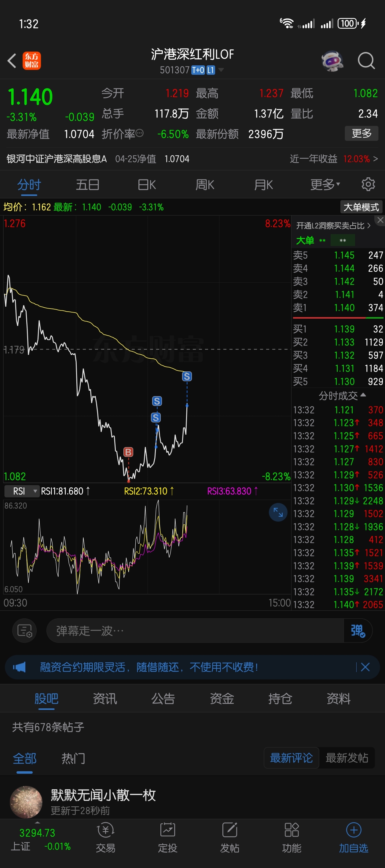Switch to the 五日 chart tab

88,184
